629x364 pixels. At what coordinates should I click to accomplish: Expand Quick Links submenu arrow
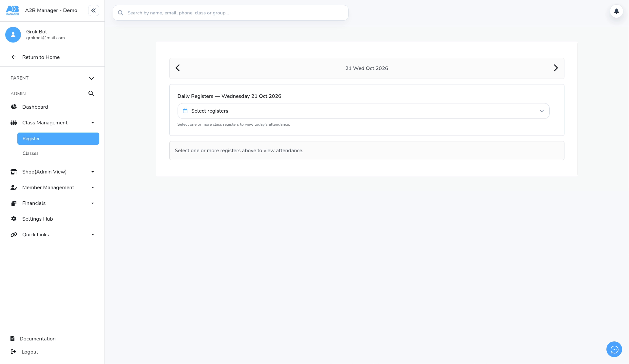pos(93,235)
